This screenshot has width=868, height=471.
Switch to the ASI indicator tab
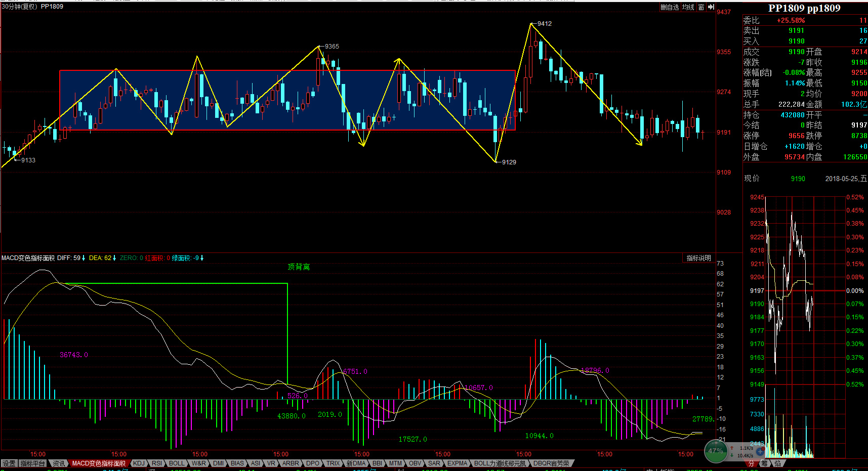tap(255, 463)
